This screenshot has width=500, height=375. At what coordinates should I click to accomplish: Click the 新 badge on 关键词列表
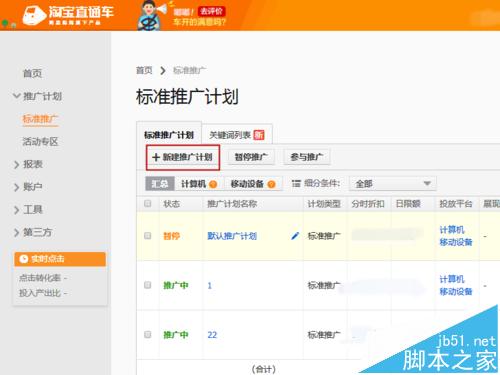click(x=259, y=135)
